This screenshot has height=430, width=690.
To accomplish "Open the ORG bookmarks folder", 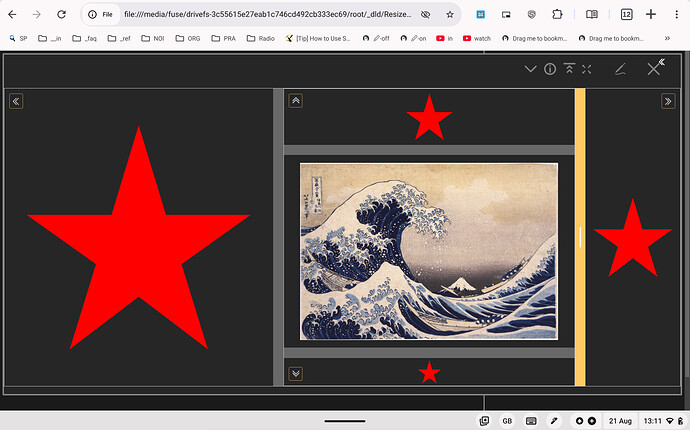I will click(187, 38).
